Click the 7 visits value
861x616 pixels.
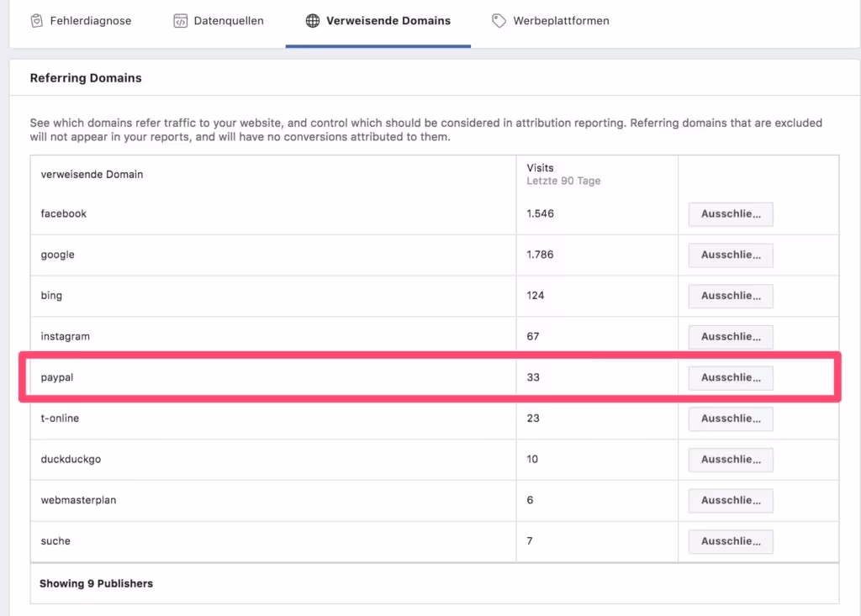[530, 540]
